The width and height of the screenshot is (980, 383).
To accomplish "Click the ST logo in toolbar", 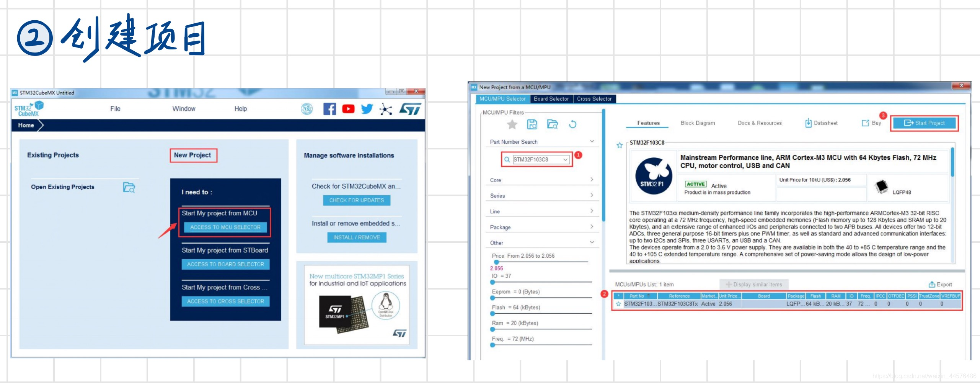I will point(410,109).
